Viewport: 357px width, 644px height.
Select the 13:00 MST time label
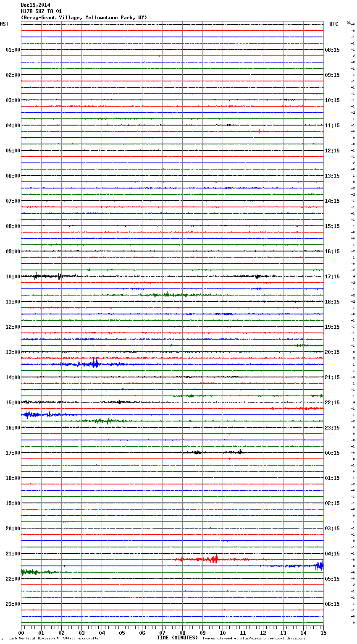pyautogui.click(x=13, y=352)
